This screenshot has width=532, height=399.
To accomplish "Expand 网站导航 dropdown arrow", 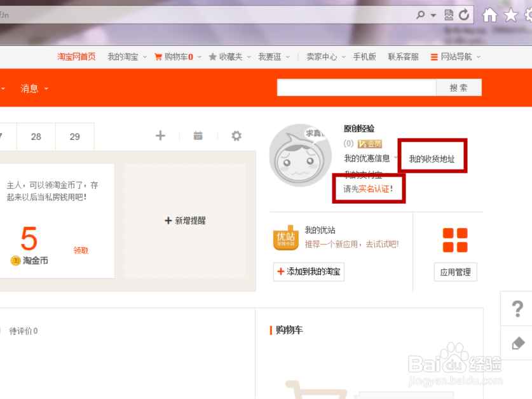I will (x=479, y=57).
